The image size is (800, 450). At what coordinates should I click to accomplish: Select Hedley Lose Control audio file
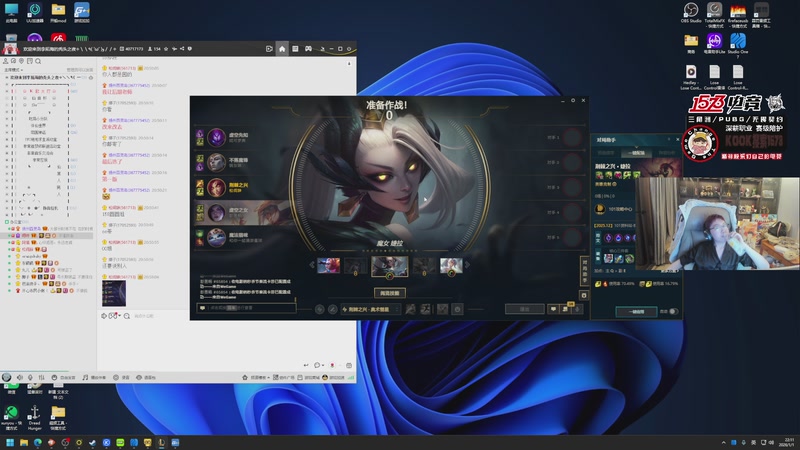coord(691,77)
